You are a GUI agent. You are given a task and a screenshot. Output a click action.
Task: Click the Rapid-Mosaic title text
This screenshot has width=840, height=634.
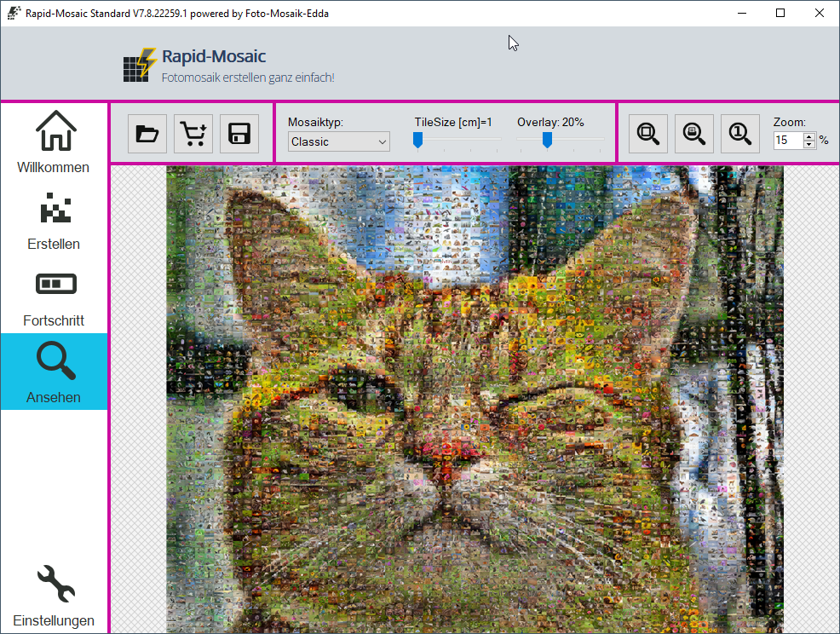tap(214, 56)
